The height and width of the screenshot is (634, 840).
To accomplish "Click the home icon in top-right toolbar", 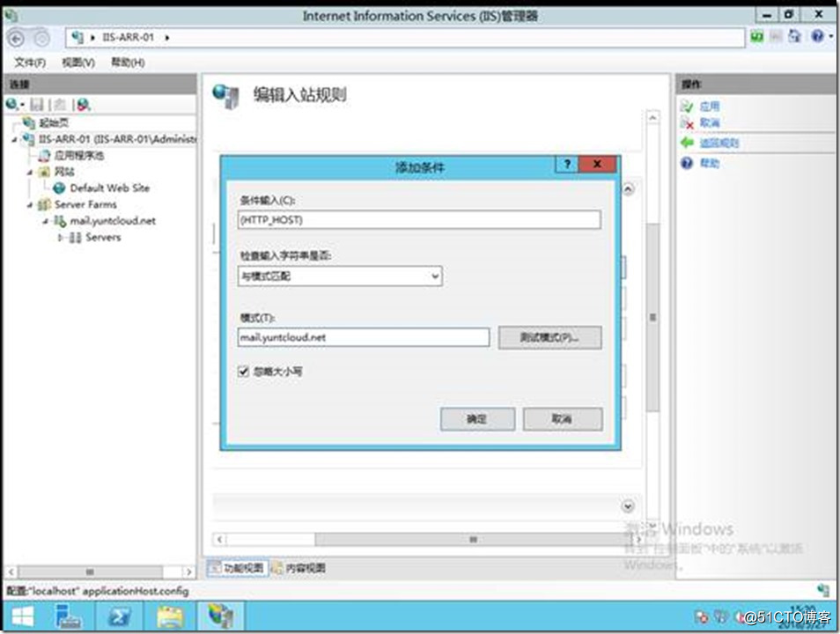I will click(x=794, y=36).
